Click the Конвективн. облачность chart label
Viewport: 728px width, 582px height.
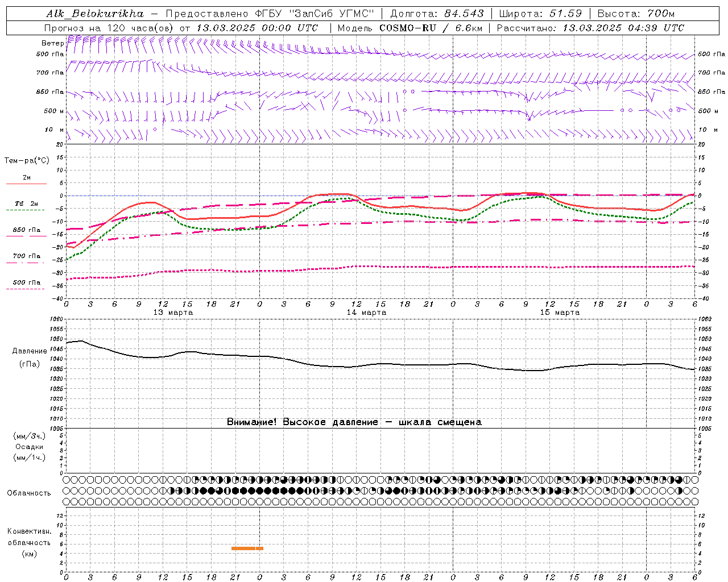tap(29, 537)
